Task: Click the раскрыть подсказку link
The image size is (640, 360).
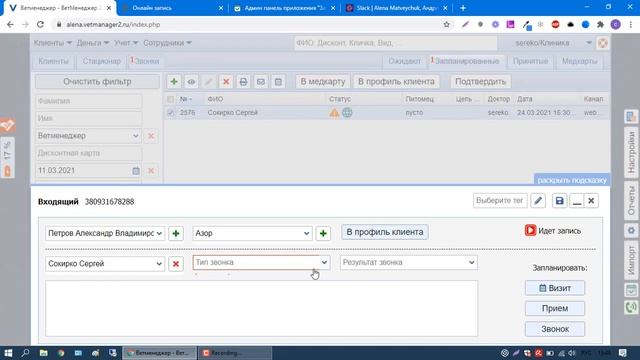Action: point(572,180)
